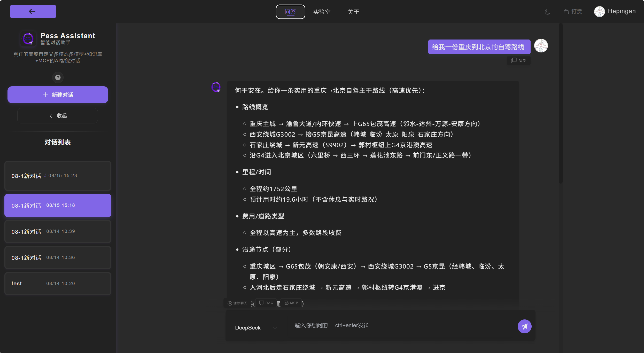This screenshot has width=644, height=353.
Task: Click the question mark help icon
Action: tap(58, 77)
